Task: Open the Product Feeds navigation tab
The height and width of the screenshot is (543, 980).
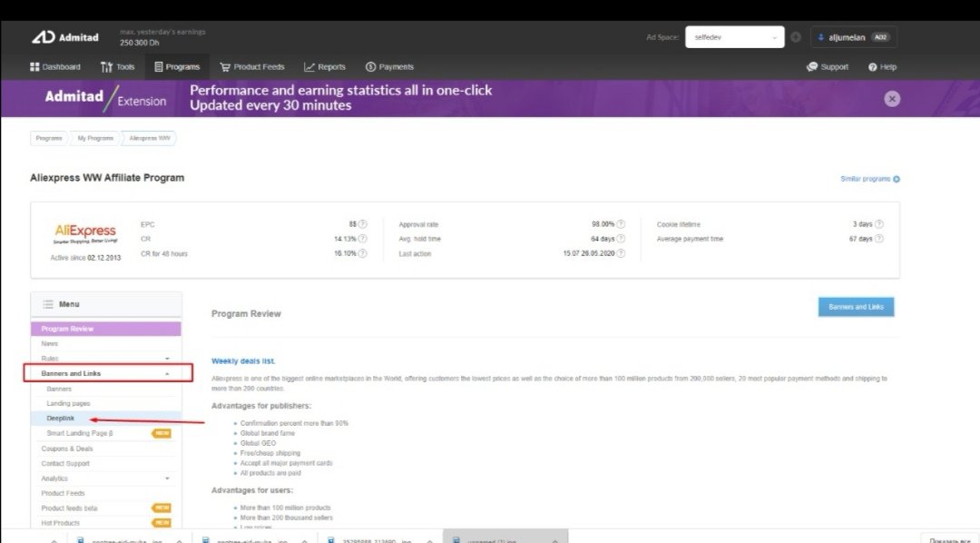Action: point(252,67)
